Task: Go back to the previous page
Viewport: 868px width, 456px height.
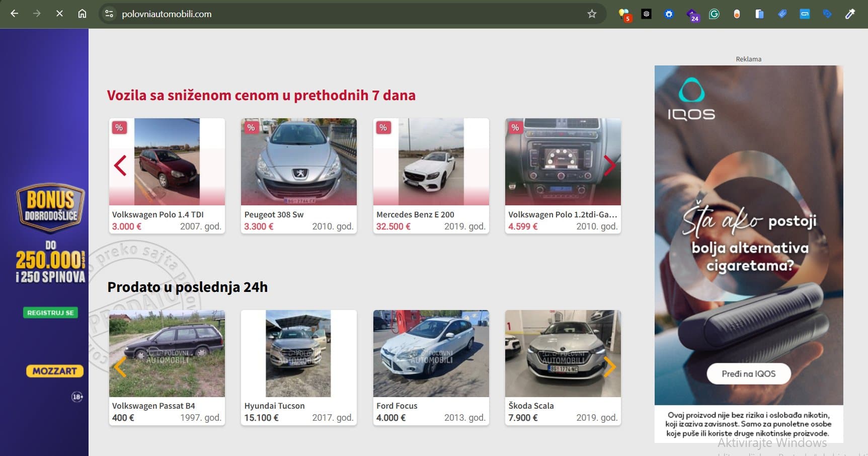Action: tap(15, 14)
